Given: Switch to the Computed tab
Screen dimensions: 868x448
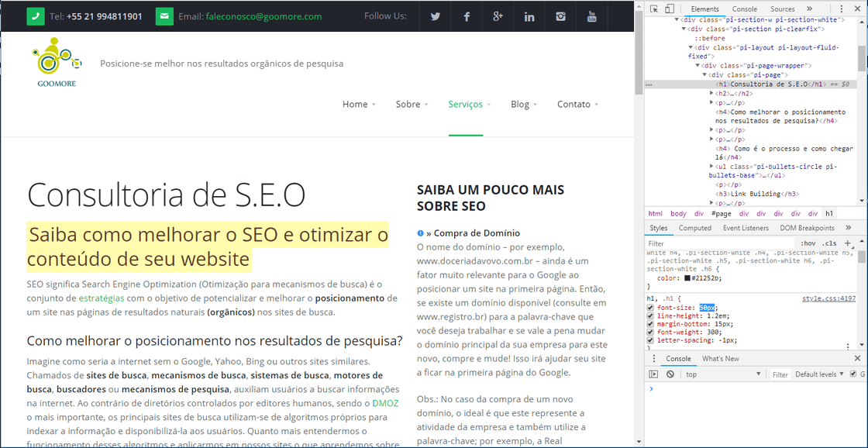Looking at the screenshot, I should tap(695, 228).
